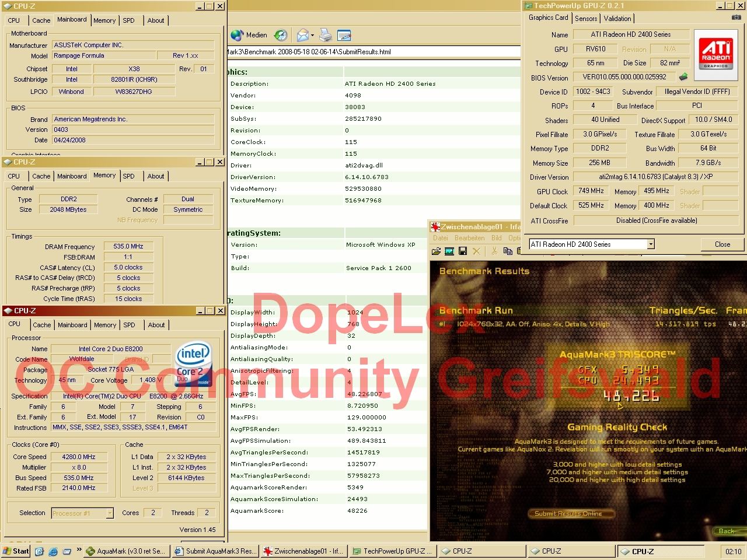Select About tab in the middle CPU-Z window
Image resolution: width=747 pixels, height=560 pixels.
point(156,176)
